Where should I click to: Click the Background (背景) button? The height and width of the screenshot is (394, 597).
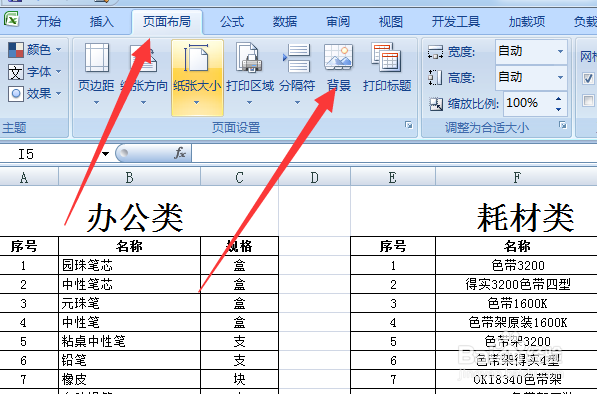[x=338, y=69]
